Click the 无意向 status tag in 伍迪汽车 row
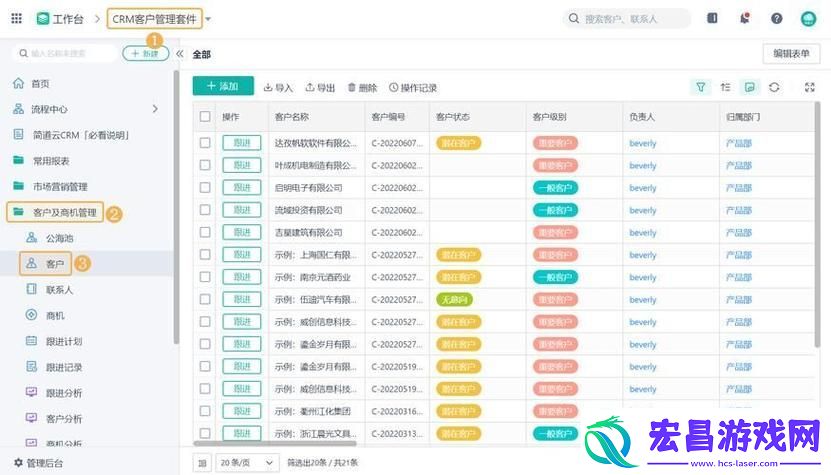This screenshot has width=831, height=475. [x=454, y=300]
